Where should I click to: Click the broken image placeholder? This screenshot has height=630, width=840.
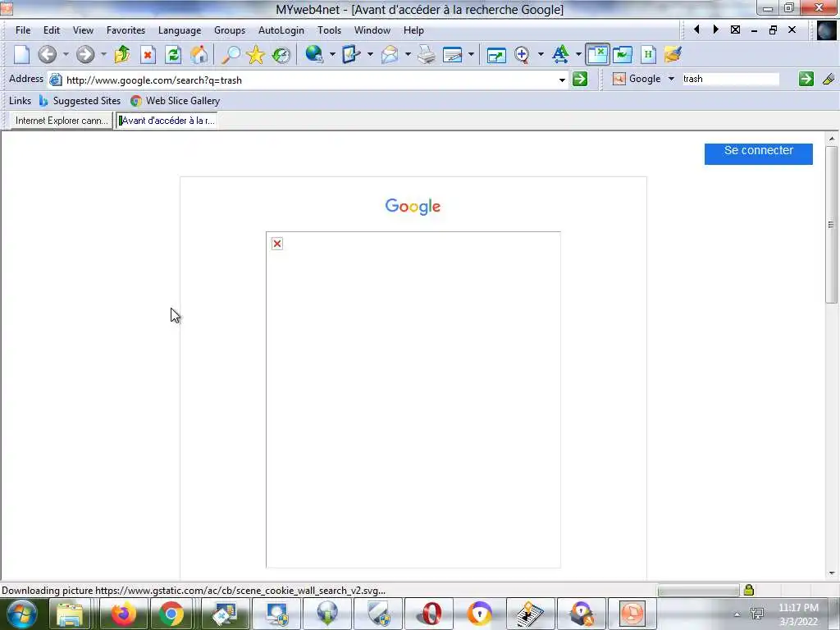tap(277, 244)
